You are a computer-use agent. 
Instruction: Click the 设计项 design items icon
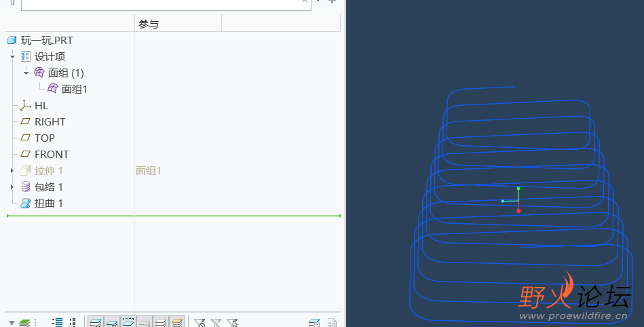26,56
